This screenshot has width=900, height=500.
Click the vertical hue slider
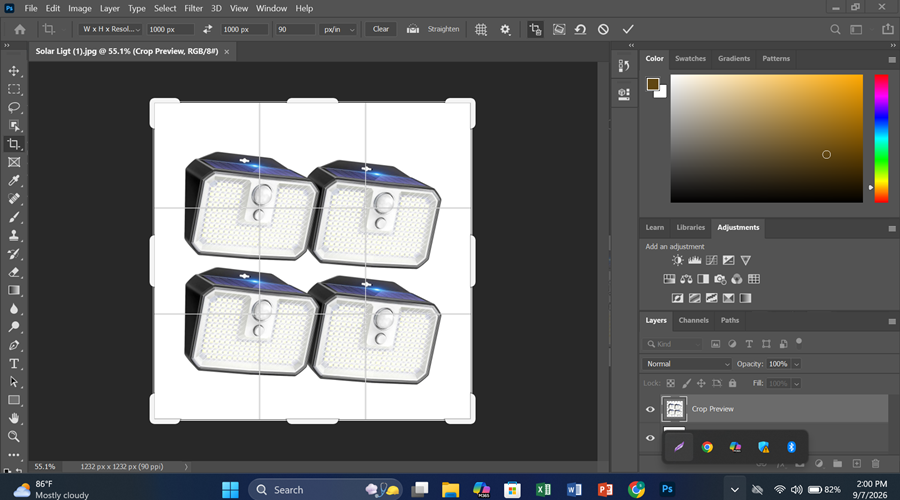click(x=881, y=138)
